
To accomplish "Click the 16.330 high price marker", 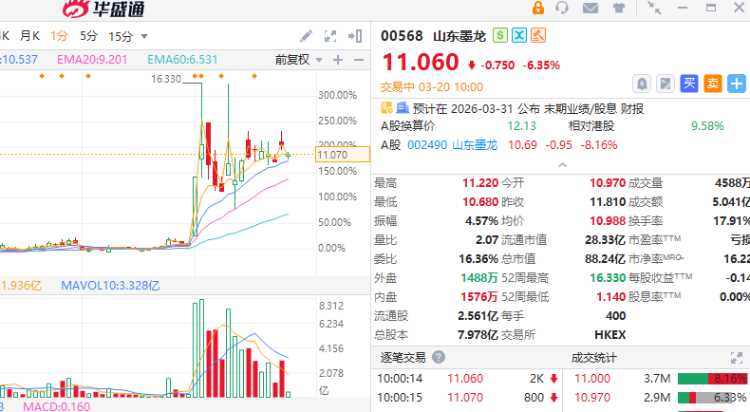I will (166, 79).
